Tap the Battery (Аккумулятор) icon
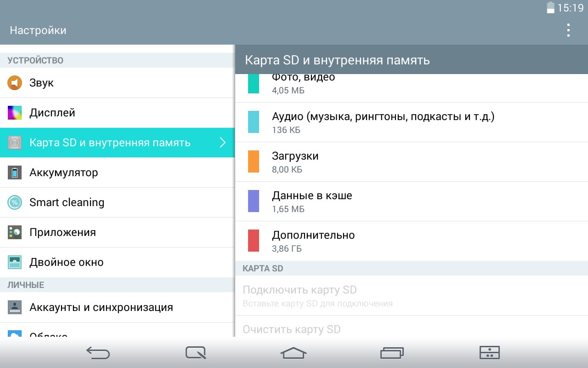The height and width of the screenshot is (368, 588). coord(15,172)
